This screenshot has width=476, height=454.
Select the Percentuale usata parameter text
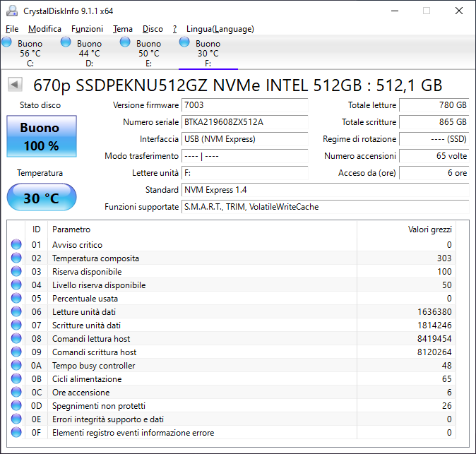(x=85, y=299)
